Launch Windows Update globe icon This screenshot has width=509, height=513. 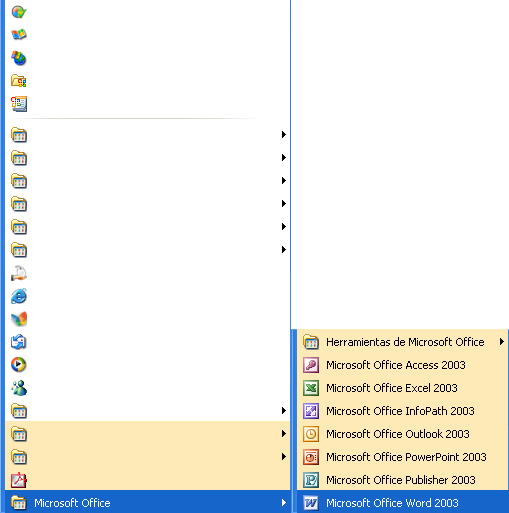tap(19, 58)
